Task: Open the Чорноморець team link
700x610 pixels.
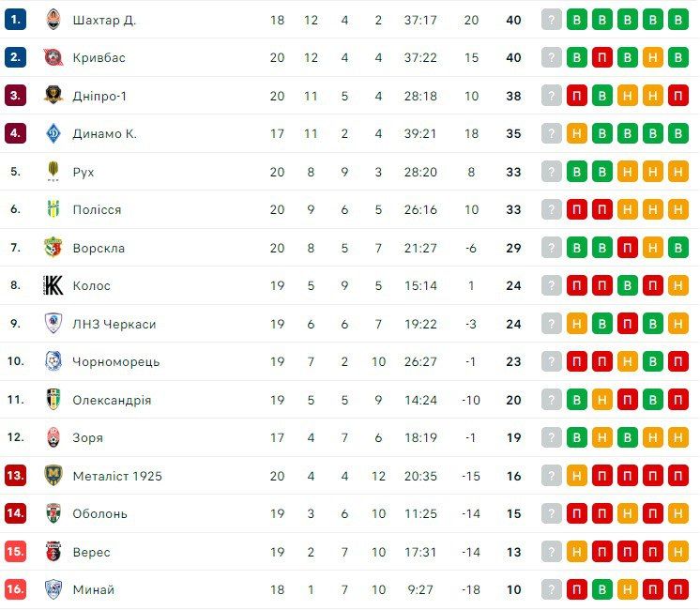Action: [x=115, y=361]
